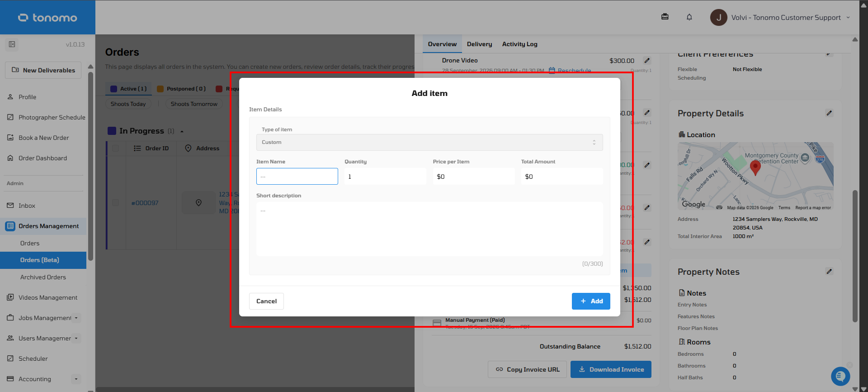Click the Order Dashboard home icon
The width and height of the screenshot is (868, 392).
tap(10, 158)
